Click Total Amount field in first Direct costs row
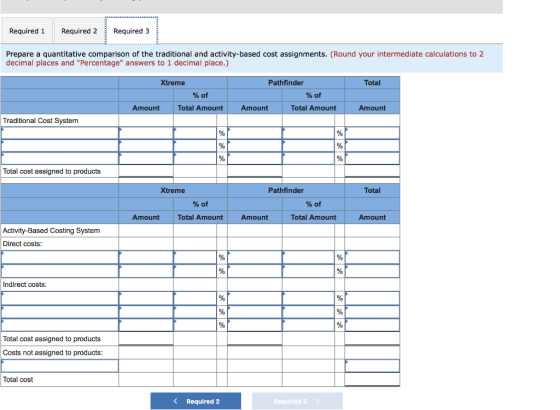 point(372,257)
